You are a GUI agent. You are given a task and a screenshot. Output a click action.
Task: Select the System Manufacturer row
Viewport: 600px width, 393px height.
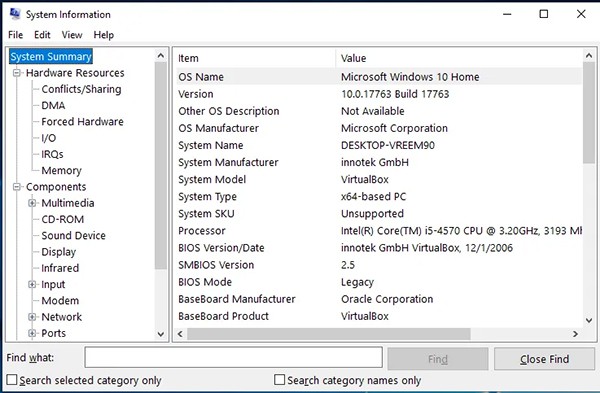pos(379,162)
